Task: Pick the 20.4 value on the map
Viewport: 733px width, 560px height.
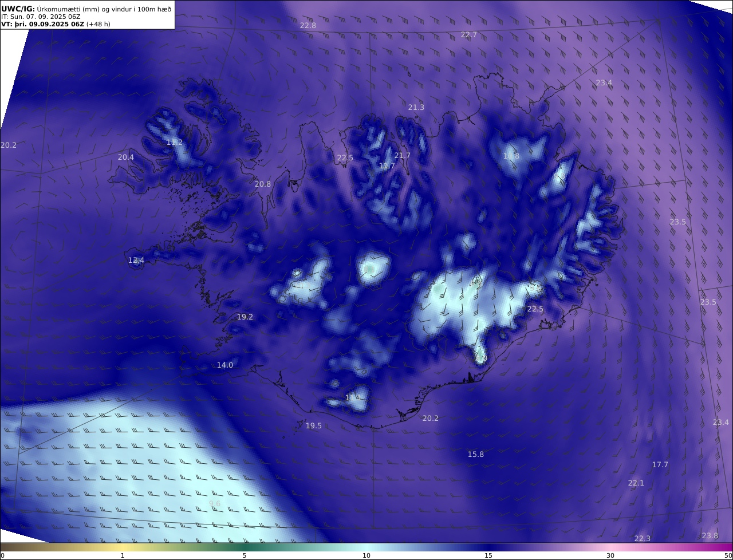Action: (x=126, y=157)
